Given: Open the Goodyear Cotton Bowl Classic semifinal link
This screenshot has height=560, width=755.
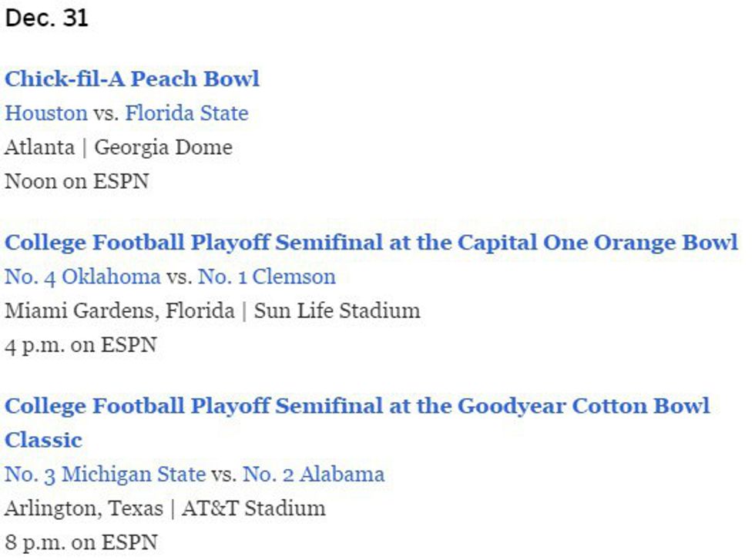Looking at the screenshot, I should click(x=357, y=406).
